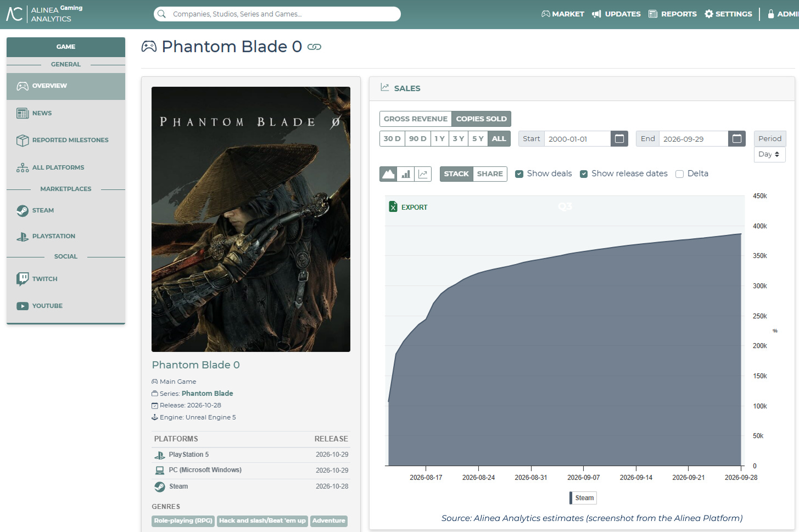Switch to the line chart view icon
Image resolution: width=799 pixels, height=532 pixels.
423,174
